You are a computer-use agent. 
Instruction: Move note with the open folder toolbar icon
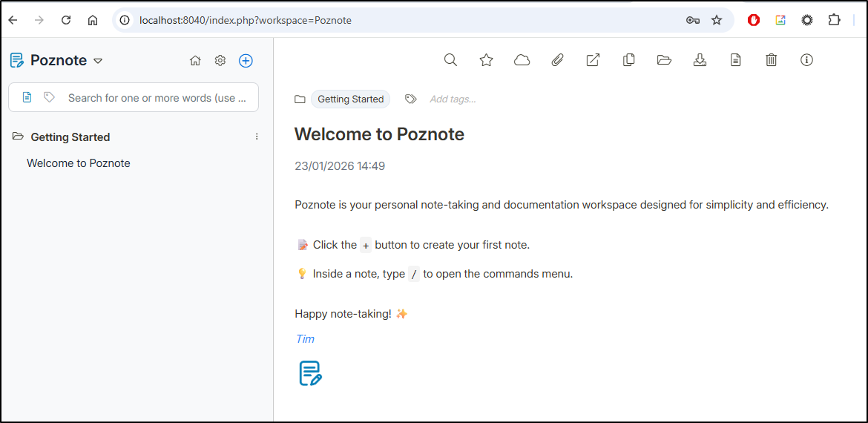click(664, 60)
